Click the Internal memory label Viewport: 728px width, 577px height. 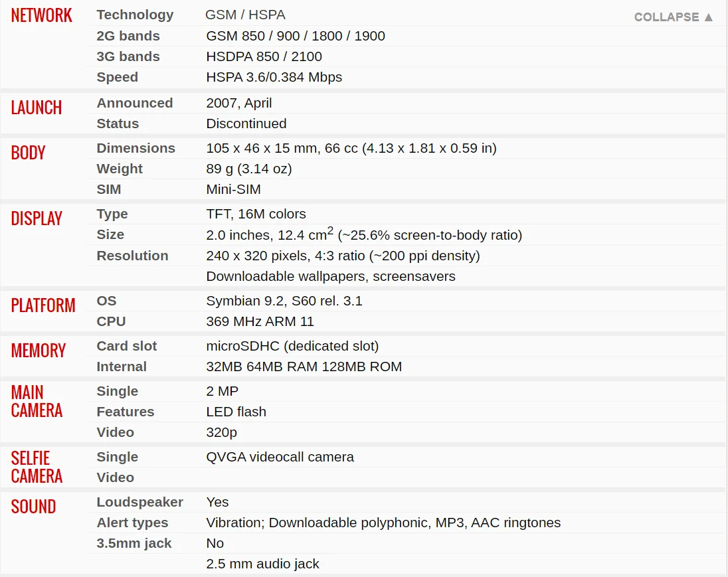pyautogui.click(x=122, y=367)
